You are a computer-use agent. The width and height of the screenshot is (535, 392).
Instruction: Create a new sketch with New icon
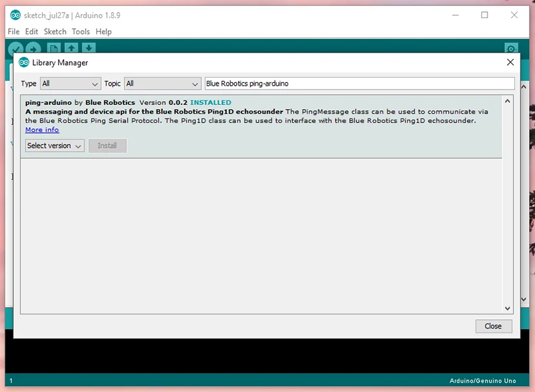[54, 49]
